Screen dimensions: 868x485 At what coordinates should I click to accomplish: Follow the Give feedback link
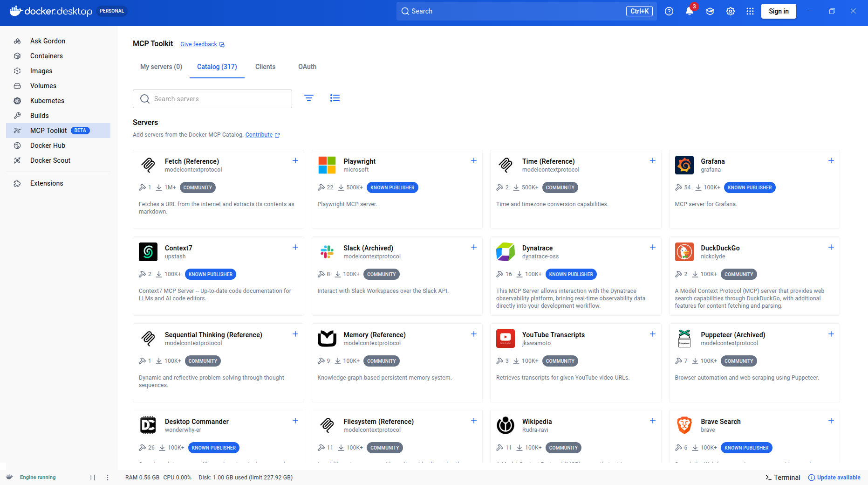point(198,44)
